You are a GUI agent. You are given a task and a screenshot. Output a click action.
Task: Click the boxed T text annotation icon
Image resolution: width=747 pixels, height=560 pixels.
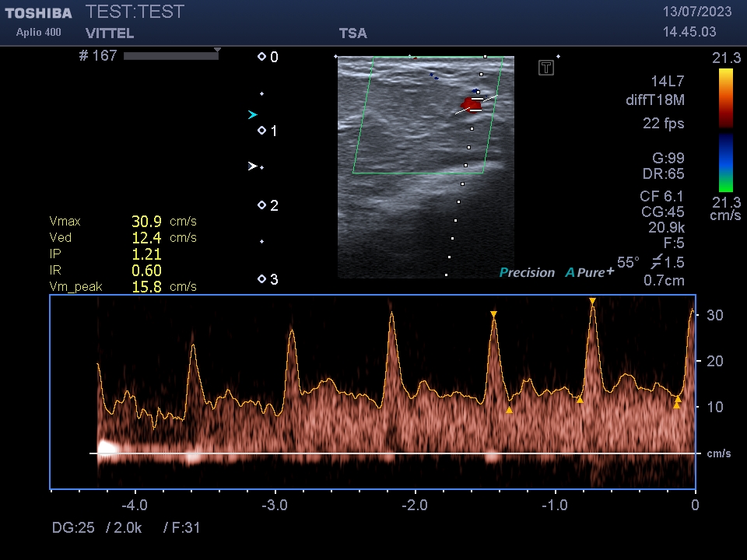tap(546, 68)
